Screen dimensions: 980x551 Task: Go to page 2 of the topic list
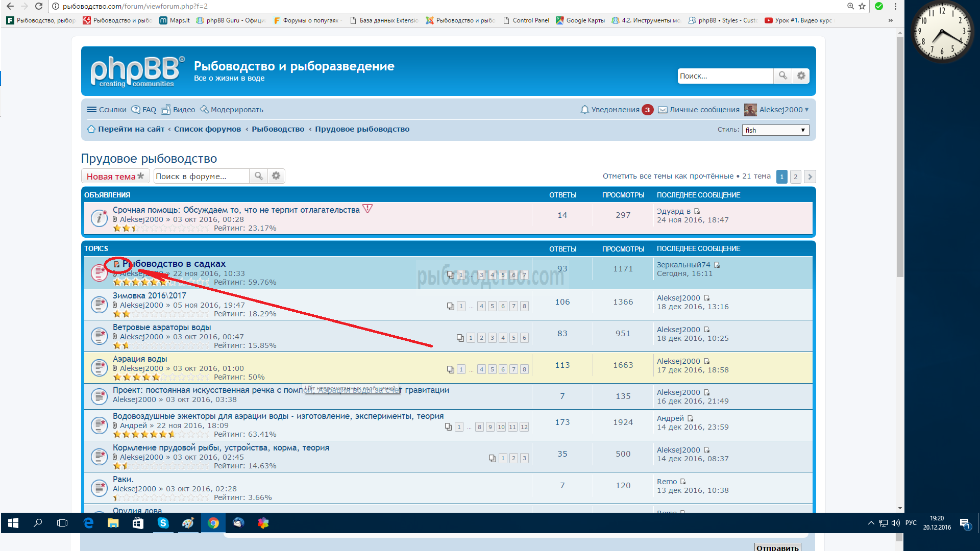point(795,177)
